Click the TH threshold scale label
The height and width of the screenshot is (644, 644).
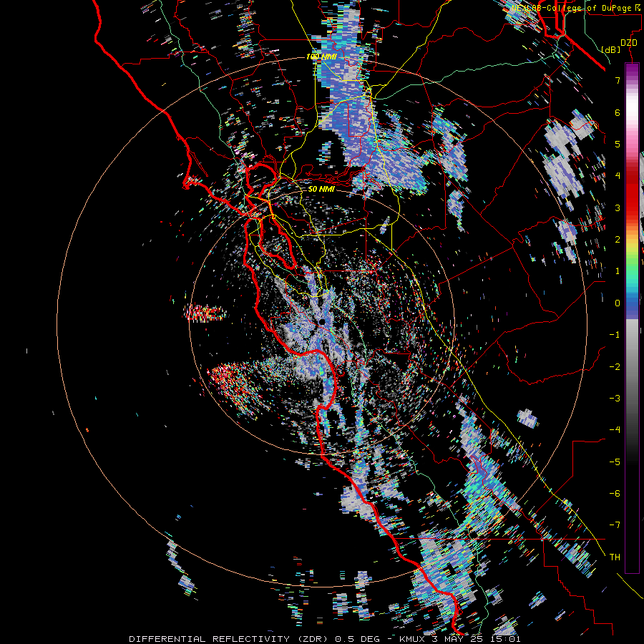(615, 557)
